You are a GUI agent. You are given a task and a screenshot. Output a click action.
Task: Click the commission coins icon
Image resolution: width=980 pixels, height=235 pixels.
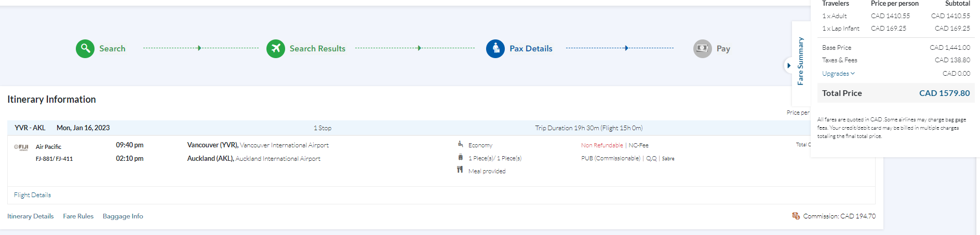click(796, 216)
